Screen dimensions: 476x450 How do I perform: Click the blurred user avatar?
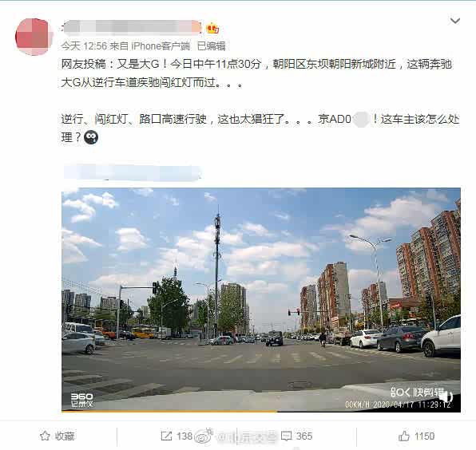pyautogui.click(x=34, y=37)
